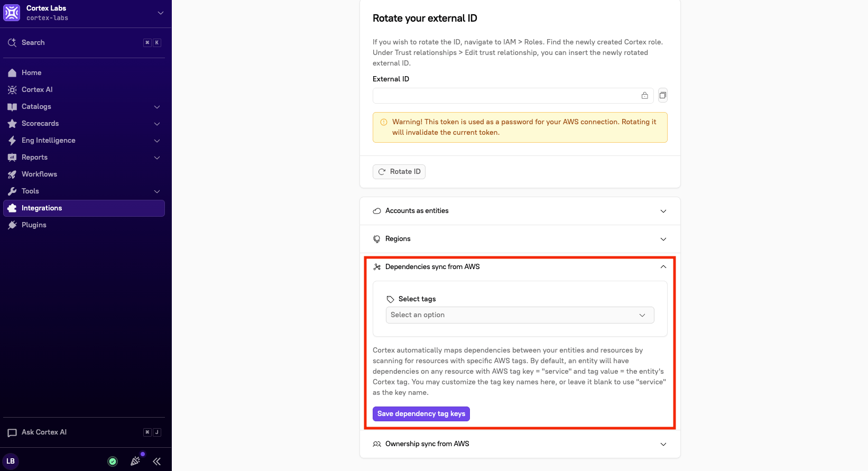Expand the Reports submenu chevron

click(x=157, y=158)
